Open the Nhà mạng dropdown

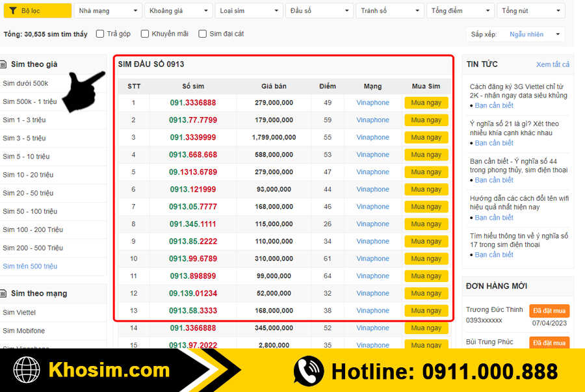[x=108, y=10]
